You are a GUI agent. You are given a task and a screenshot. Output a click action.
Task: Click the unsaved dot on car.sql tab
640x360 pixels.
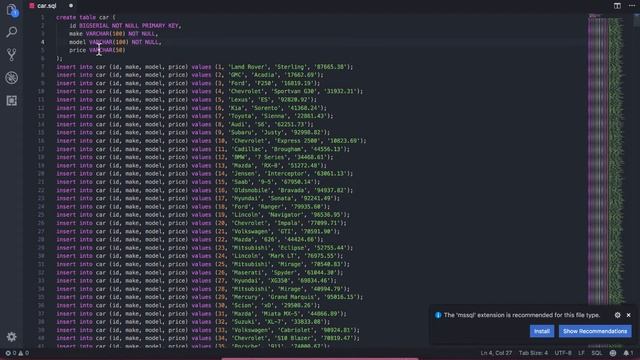click(71, 6)
